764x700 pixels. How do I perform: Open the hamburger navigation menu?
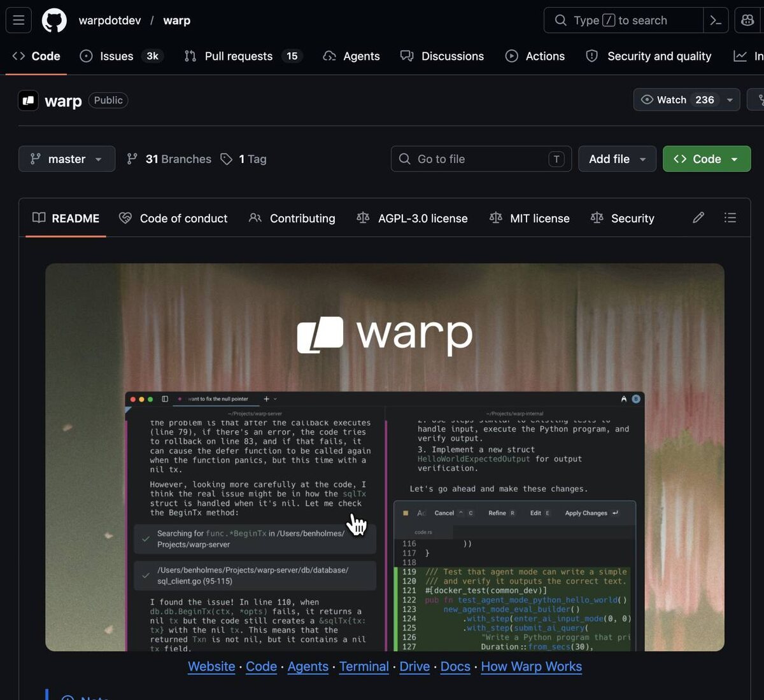pos(18,20)
